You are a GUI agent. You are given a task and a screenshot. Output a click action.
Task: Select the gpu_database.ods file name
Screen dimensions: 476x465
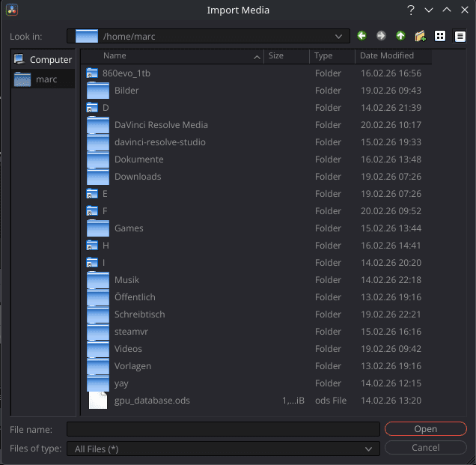(x=152, y=401)
